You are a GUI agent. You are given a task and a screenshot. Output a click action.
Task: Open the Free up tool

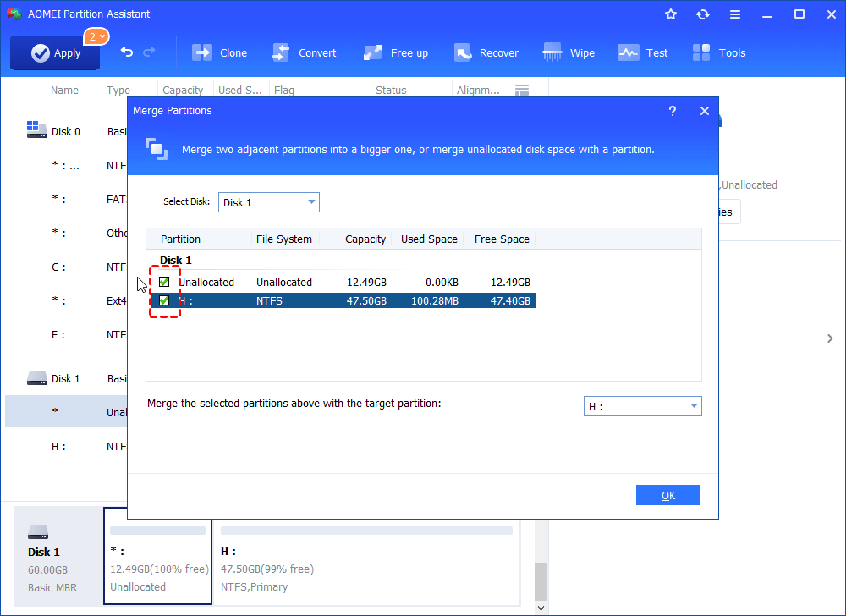click(x=395, y=52)
